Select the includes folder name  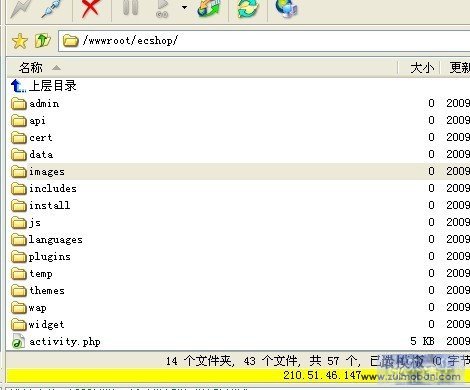[53, 189]
